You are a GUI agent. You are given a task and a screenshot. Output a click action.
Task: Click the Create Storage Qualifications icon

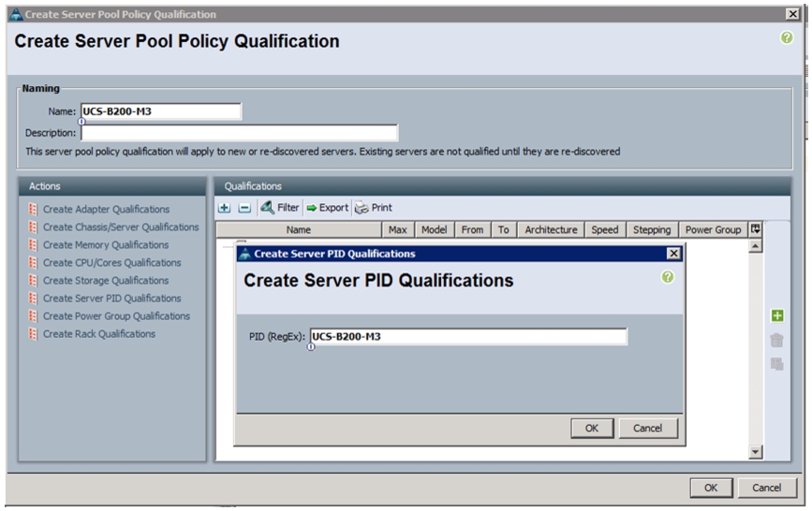coord(33,280)
